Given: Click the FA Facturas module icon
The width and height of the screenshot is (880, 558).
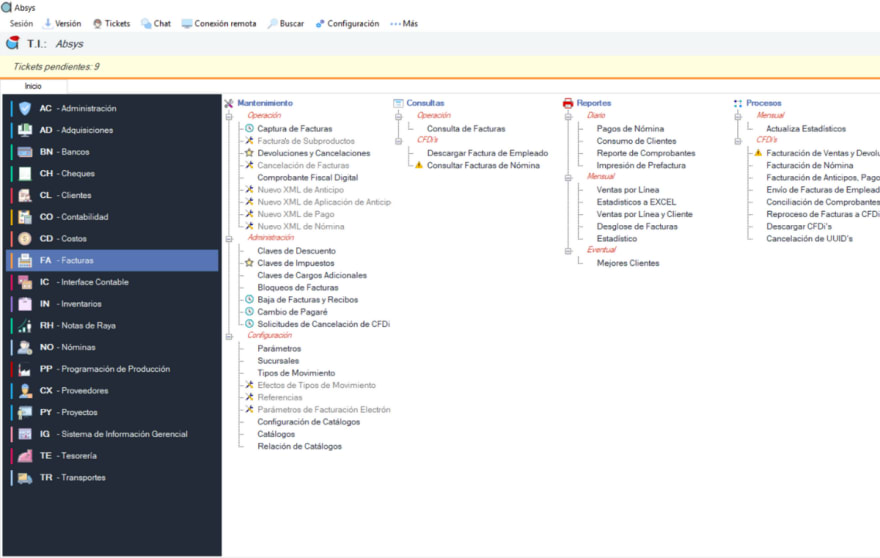Looking at the screenshot, I should coord(25,260).
